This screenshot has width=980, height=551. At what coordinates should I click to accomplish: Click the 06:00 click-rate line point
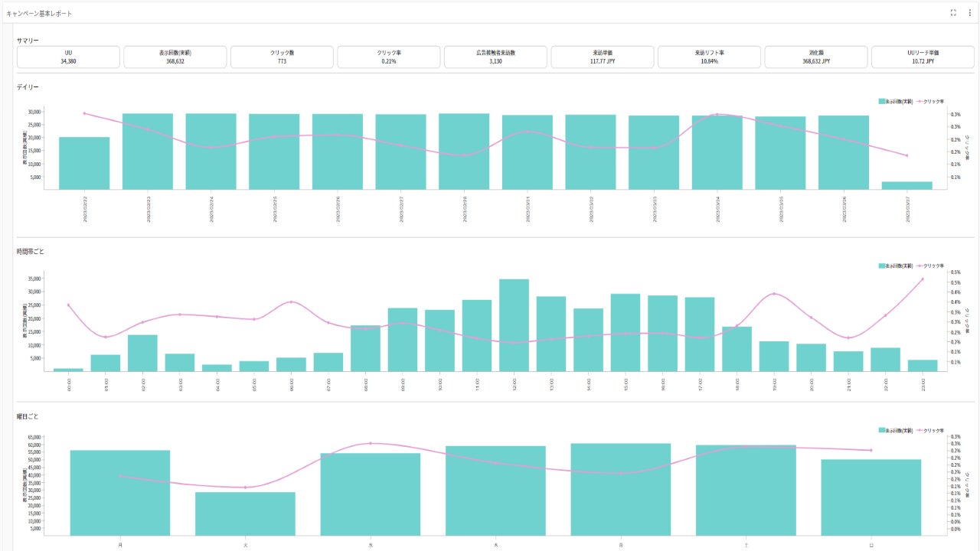point(292,302)
